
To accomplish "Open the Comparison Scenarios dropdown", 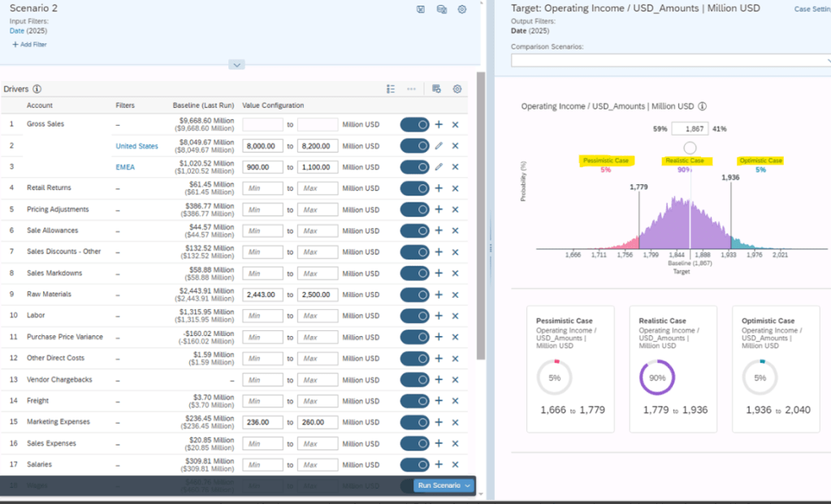I will point(669,60).
